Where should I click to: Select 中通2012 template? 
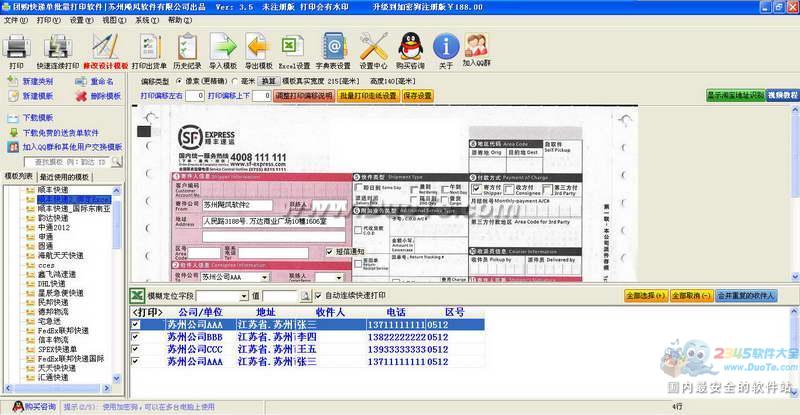[x=54, y=228]
